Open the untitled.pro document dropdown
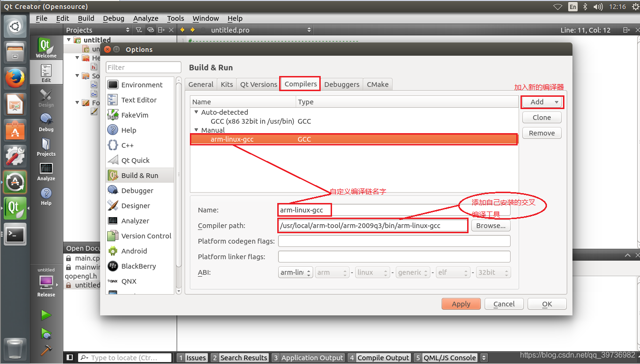This screenshot has height=364, width=640. coord(261,30)
